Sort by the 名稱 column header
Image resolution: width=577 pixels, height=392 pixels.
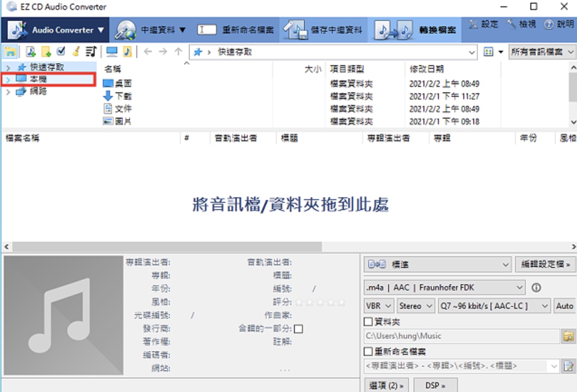click(x=113, y=69)
